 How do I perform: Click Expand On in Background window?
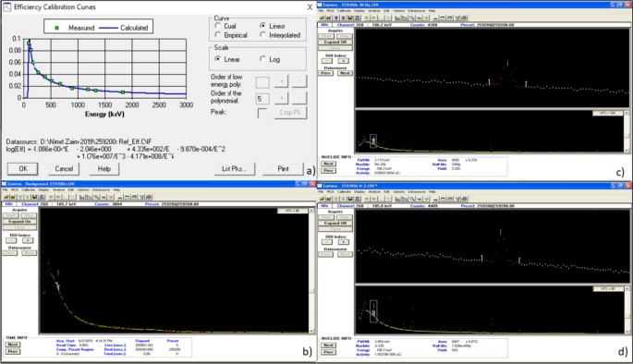pos(19,222)
